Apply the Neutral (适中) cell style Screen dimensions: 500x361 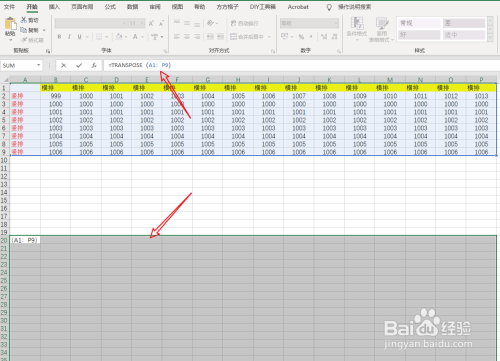464,35
